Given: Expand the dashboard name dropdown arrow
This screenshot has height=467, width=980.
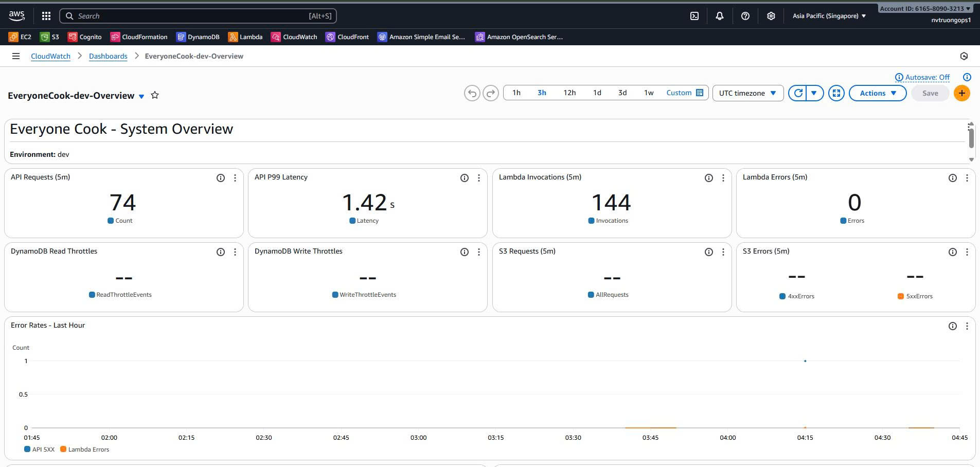Looking at the screenshot, I should [x=141, y=96].
